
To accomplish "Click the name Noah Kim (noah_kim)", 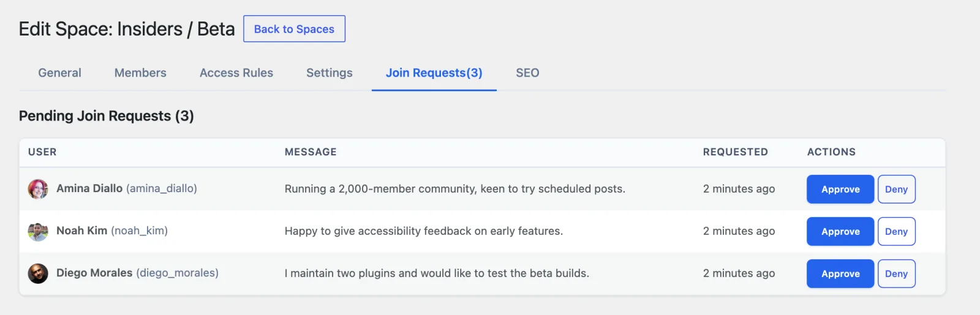I will point(112,231).
